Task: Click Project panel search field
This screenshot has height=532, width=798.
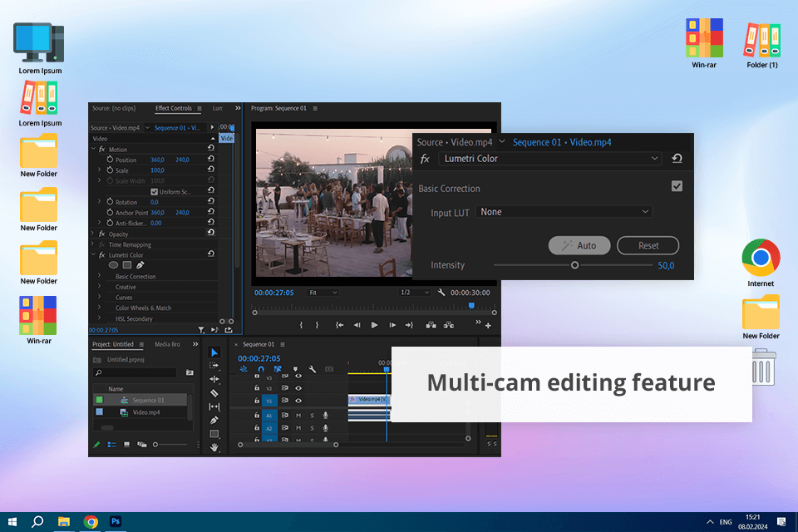Action: click(x=135, y=372)
